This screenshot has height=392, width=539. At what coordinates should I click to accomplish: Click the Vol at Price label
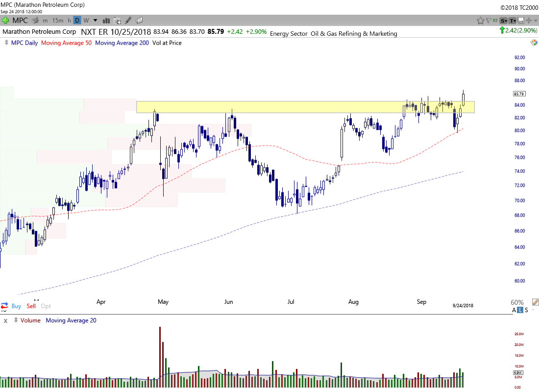[167, 43]
